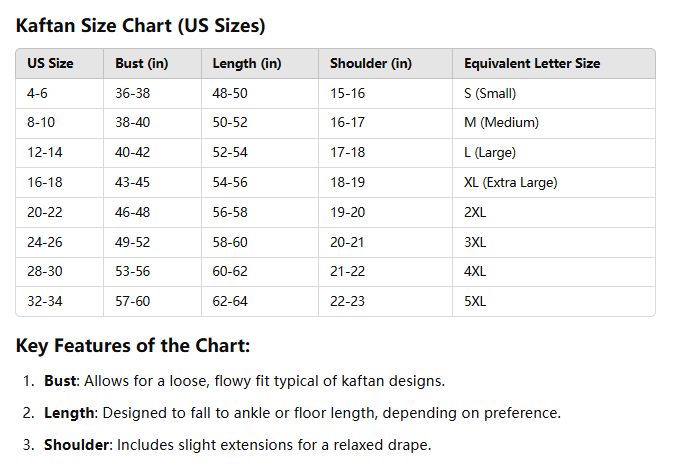Select the bust measurement 43-45 cell
The width and height of the screenshot is (694, 470).
click(131, 183)
